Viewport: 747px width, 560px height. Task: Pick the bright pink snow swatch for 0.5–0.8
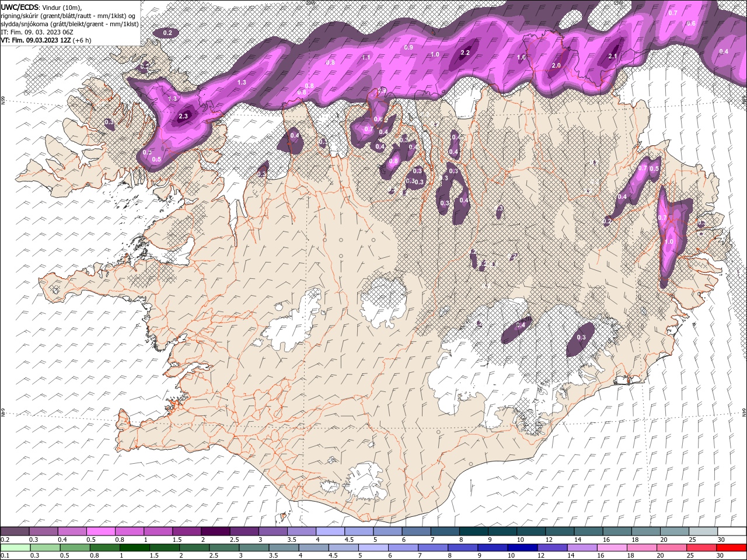[x=100, y=531]
